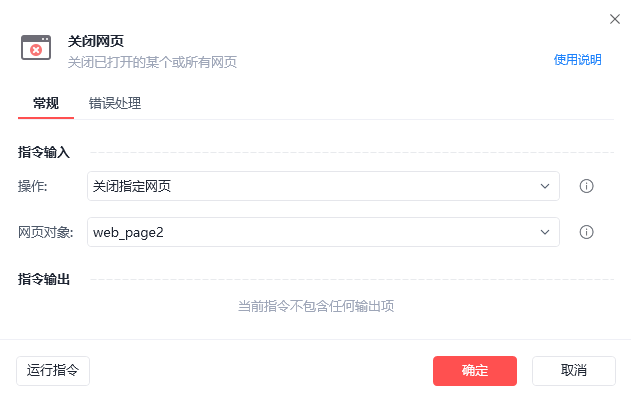Close the dialog with the X icon
The height and width of the screenshot is (398, 631).
pyautogui.click(x=615, y=19)
